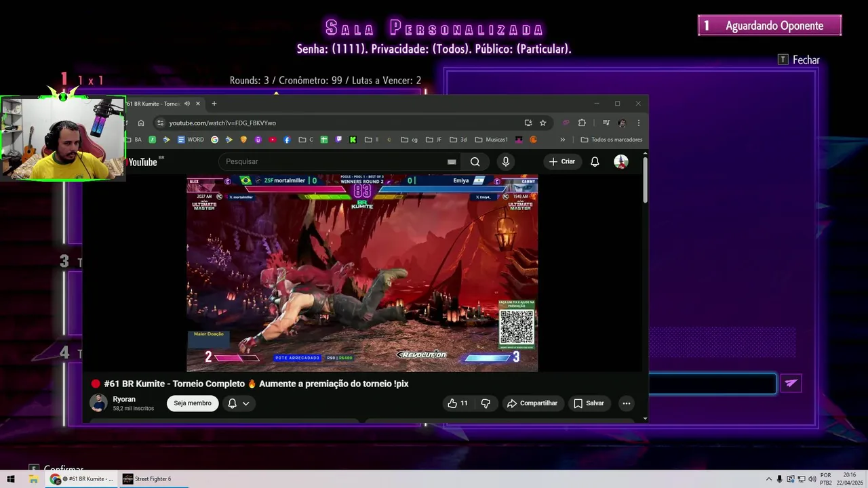868x488 pixels.
Task: Open the Twitch bookmark icon
Action: [x=338, y=140]
